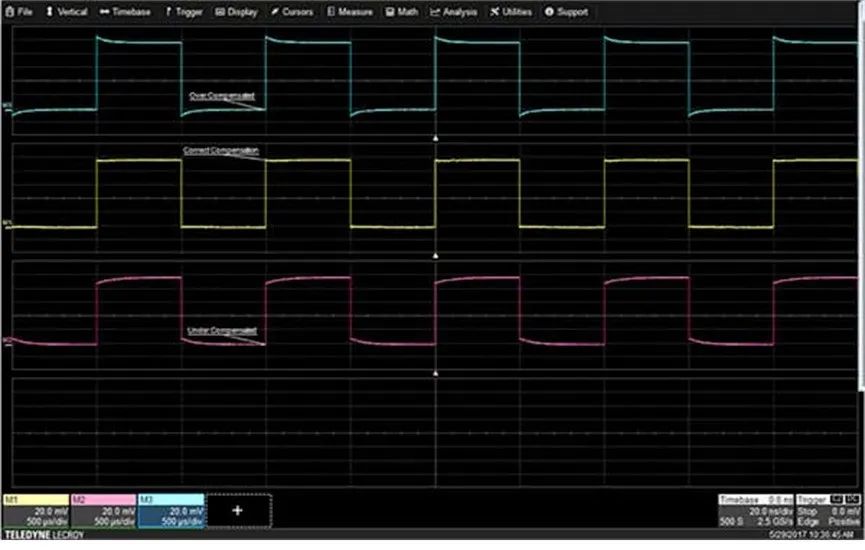Open the Display menu
This screenshot has height=550, width=865.
pos(237,12)
